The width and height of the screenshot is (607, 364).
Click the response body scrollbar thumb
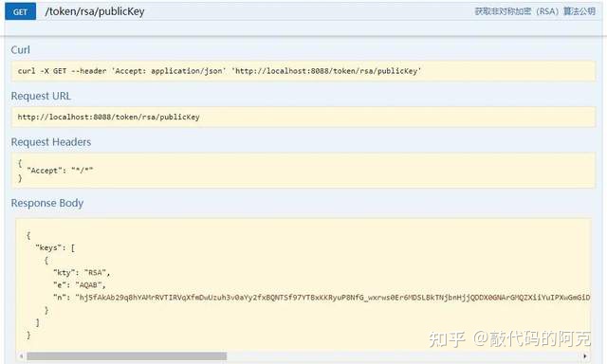[126, 355]
